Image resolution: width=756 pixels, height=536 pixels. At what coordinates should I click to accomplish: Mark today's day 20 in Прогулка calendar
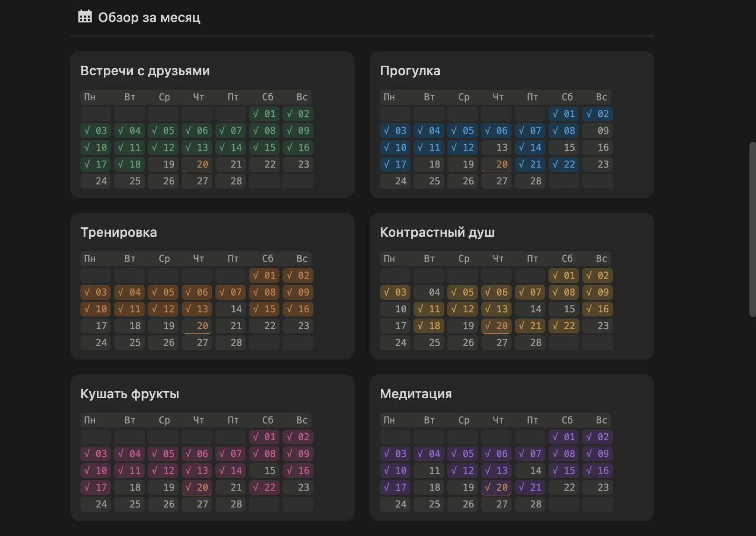click(496, 164)
